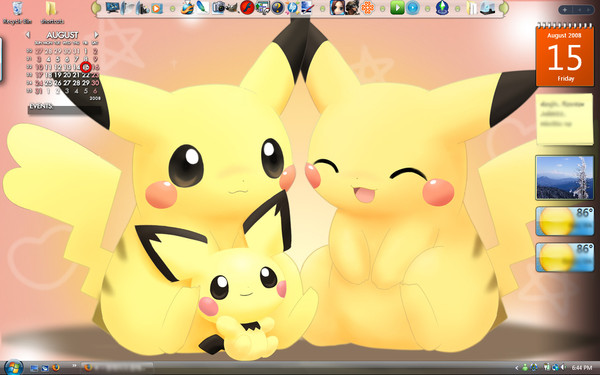
Task: Go to previous month in calendar gadget
Action: 28,35
